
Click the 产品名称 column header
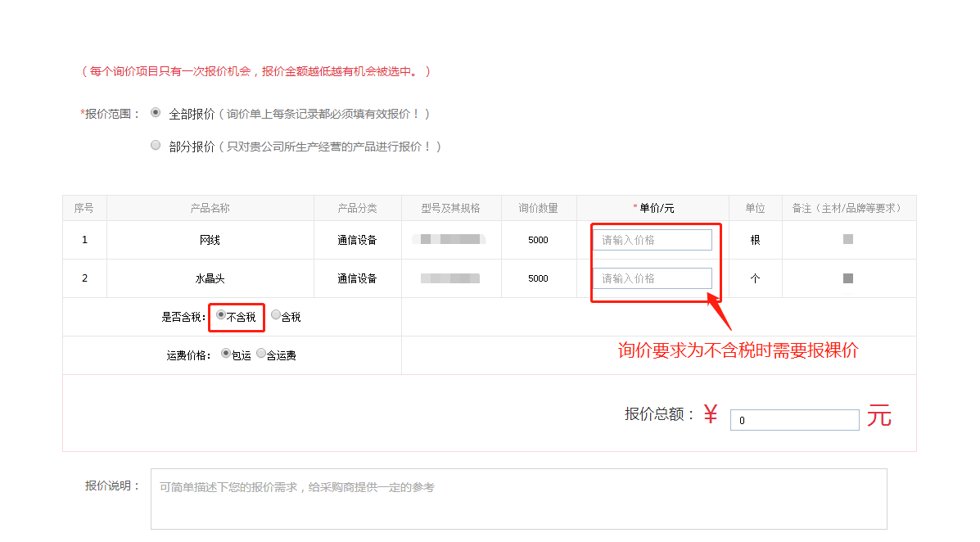coord(210,208)
